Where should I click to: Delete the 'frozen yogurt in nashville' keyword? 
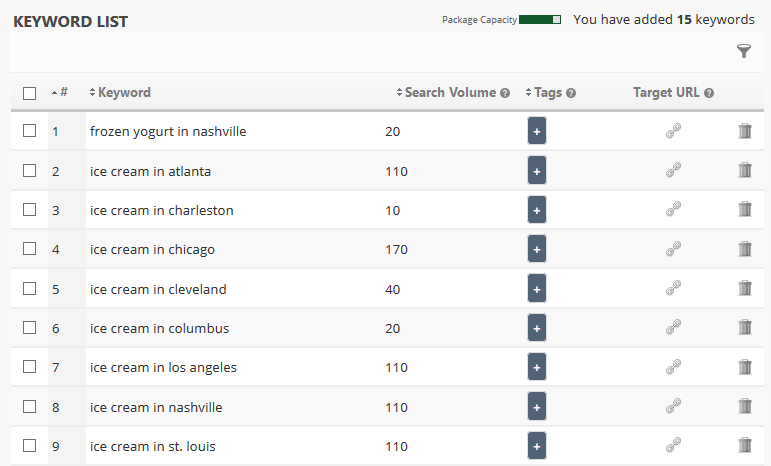pyautogui.click(x=745, y=131)
